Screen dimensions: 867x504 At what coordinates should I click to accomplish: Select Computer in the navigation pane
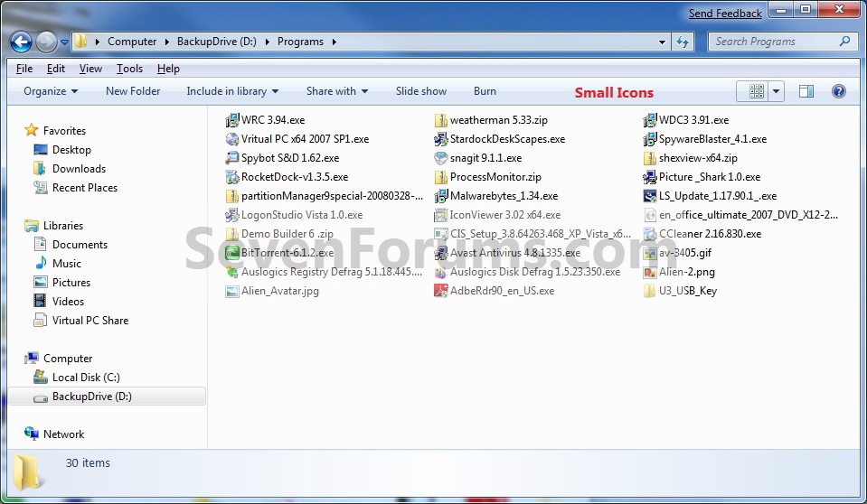pos(68,358)
